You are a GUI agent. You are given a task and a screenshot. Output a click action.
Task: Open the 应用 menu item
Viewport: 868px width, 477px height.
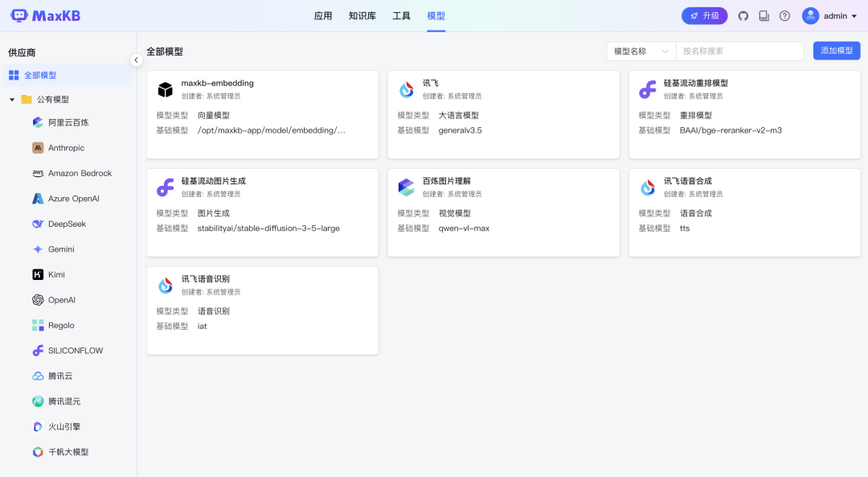click(324, 15)
